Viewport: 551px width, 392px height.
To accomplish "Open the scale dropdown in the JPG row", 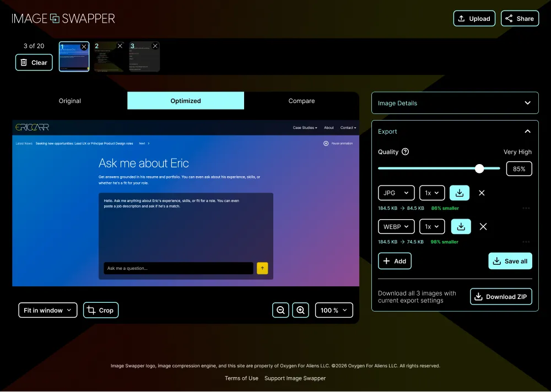I will (x=432, y=193).
